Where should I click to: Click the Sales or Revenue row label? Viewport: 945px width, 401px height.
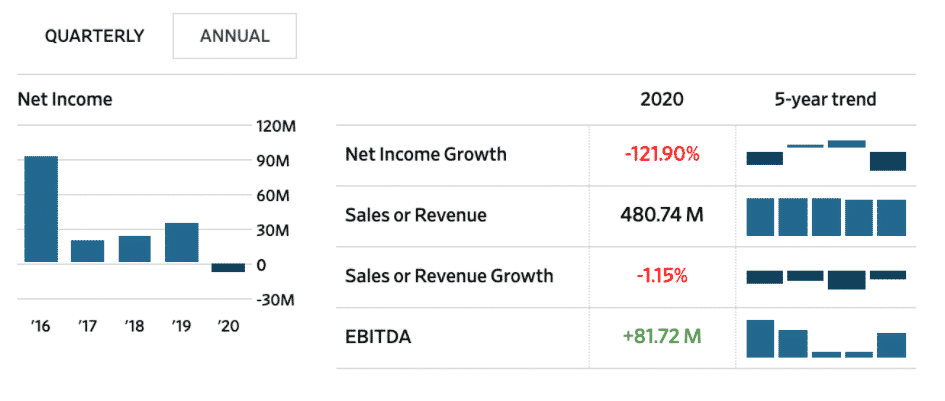415,215
